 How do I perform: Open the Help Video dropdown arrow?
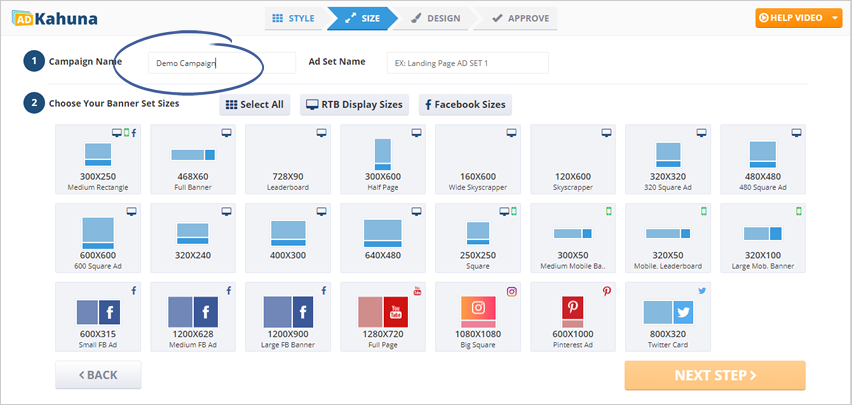pos(835,17)
